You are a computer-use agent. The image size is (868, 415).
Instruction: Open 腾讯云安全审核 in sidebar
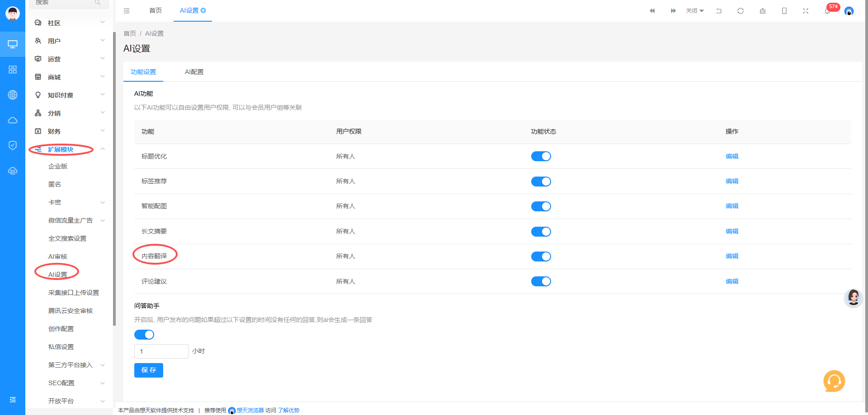click(71, 311)
